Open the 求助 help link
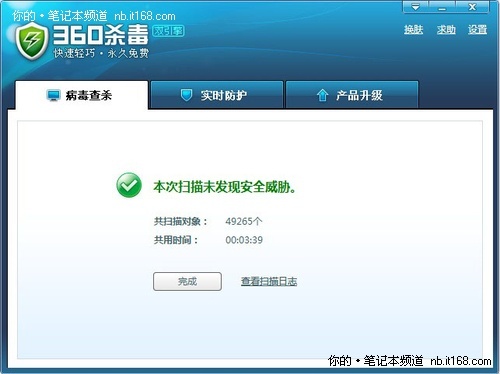The height and width of the screenshot is (374, 500). click(446, 30)
